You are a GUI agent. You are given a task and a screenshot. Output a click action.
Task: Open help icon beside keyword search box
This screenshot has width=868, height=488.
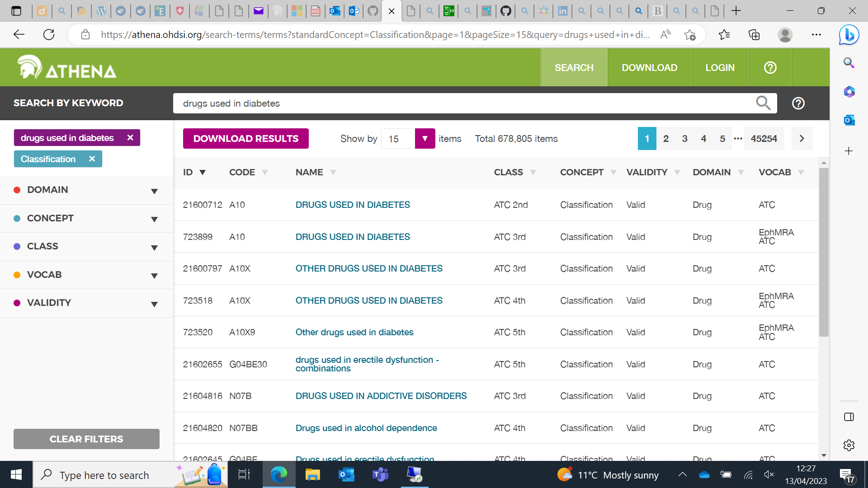pyautogui.click(x=798, y=103)
